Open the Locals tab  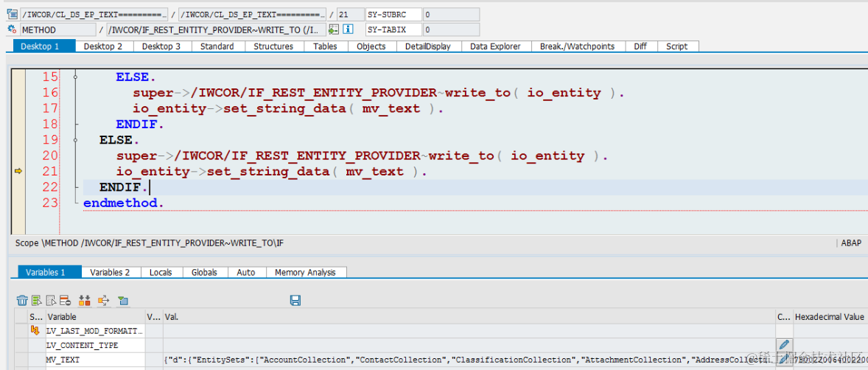[x=161, y=272]
